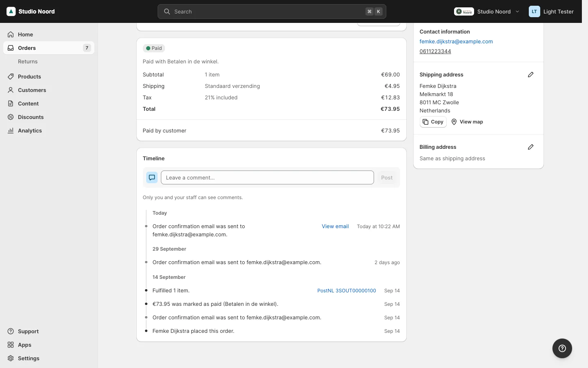The width and height of the screenshot is (588, 368).
Task: Click the comment bubble icon in Timeline
Action: (x=152, y=177)
